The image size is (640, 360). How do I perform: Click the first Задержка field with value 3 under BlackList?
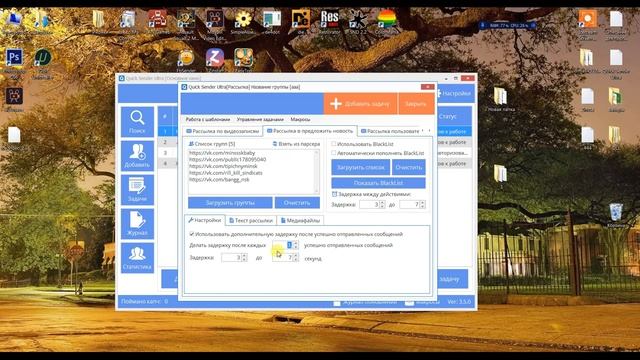pyautogui.click(x=372, y=204)
